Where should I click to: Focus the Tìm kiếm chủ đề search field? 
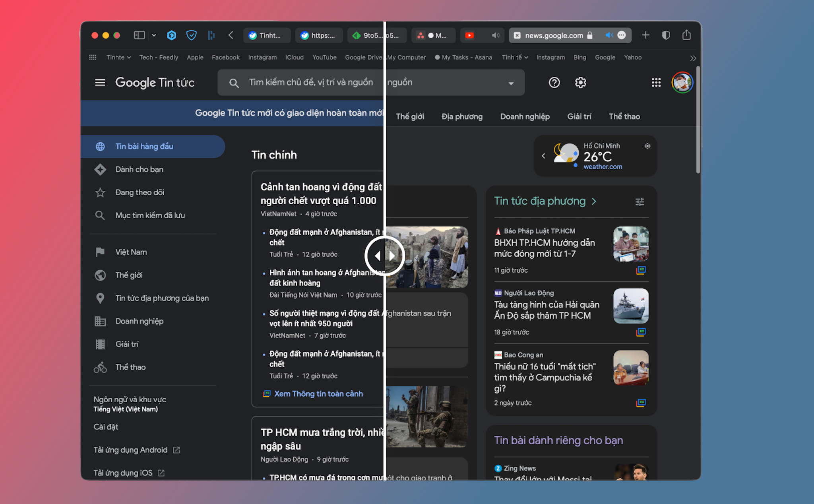(x=371, y=82)
